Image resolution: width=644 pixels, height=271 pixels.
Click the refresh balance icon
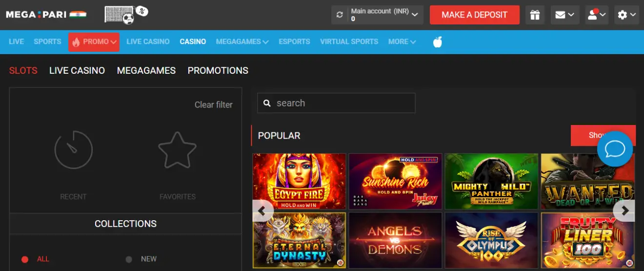tap(340, 15)
